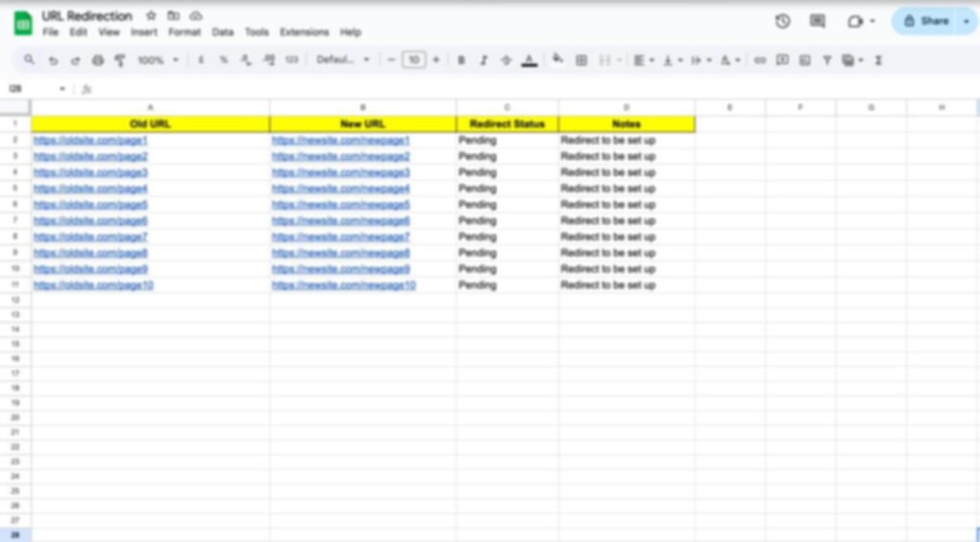The image size is (980, 542).
Task: Open the Default font dropdown
Action: [x=344, y=60]
